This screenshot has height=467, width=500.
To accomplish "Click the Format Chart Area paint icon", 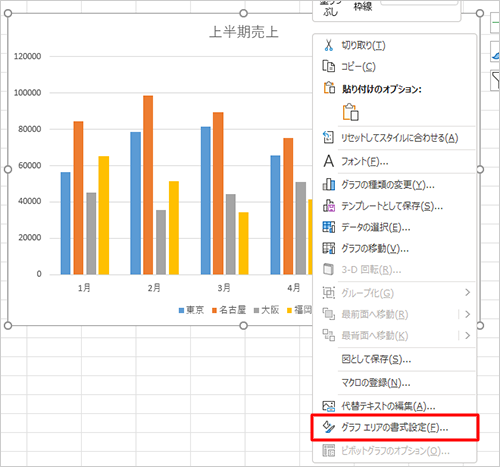I will point(329,427).
